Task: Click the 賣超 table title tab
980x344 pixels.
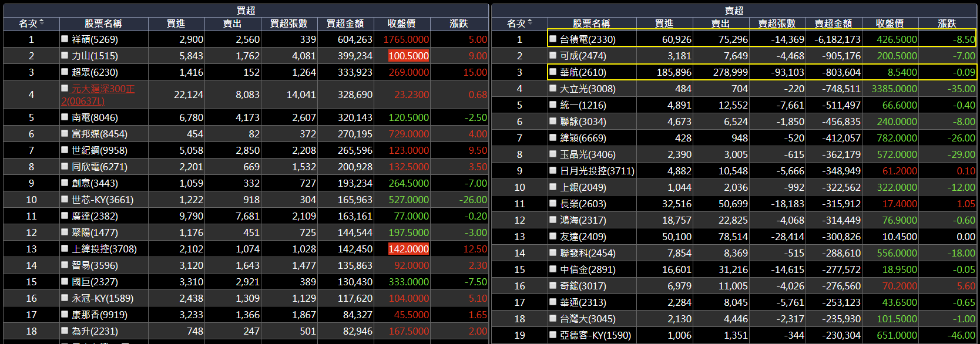Action: (734, 11)
